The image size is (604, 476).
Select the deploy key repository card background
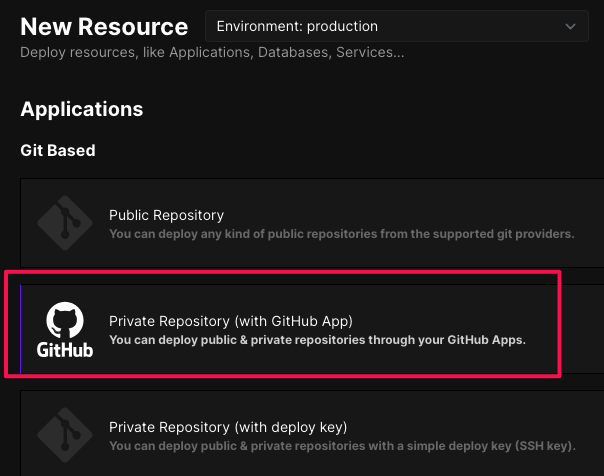click(x=312, y=433)
